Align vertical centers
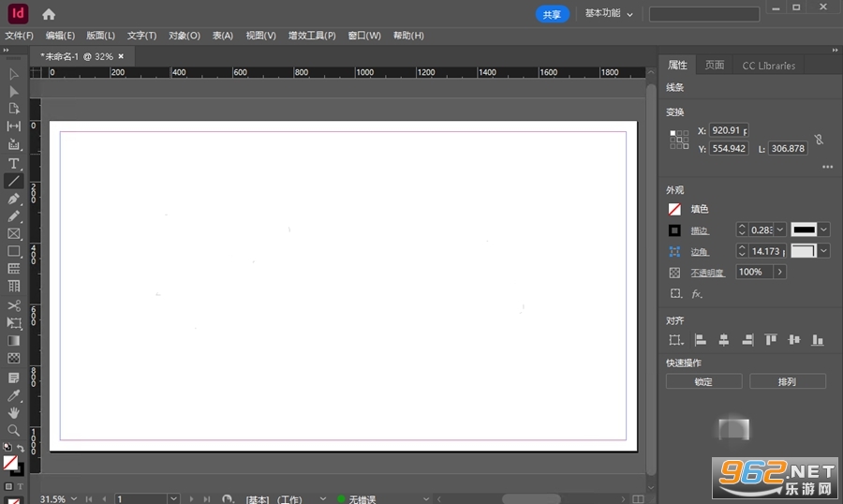The height and width of the screenshot is (504, 843). [x=794, y=339]
